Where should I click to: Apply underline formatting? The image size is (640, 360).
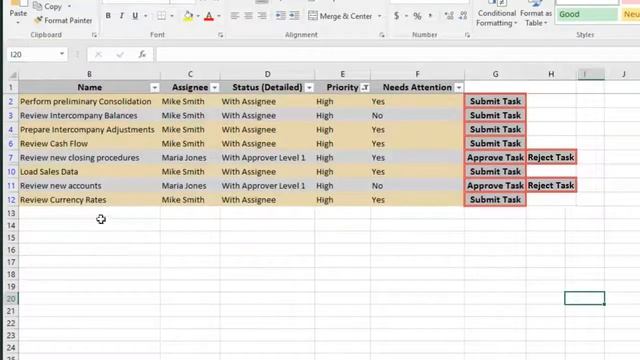135,16
